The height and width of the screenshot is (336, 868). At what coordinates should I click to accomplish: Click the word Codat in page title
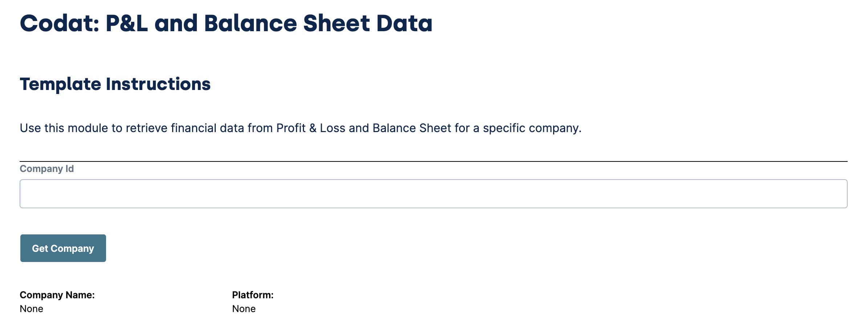coord(60,23)
